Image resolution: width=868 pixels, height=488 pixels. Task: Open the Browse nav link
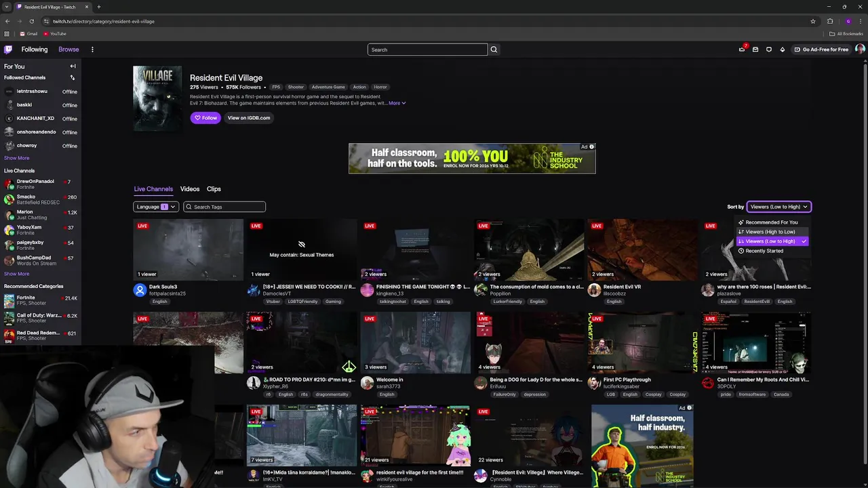pos(68,49)
